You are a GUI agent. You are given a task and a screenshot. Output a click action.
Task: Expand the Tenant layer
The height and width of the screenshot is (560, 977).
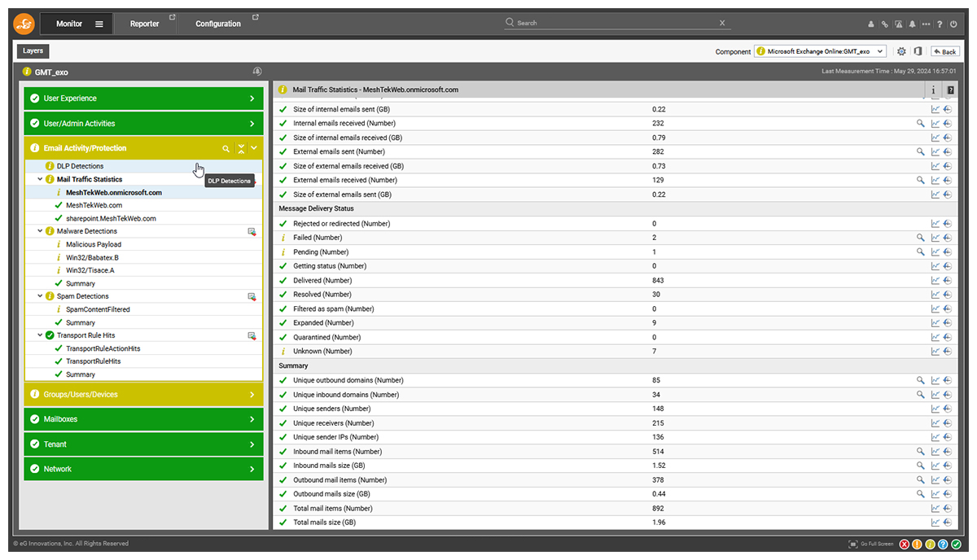point(143,444)
